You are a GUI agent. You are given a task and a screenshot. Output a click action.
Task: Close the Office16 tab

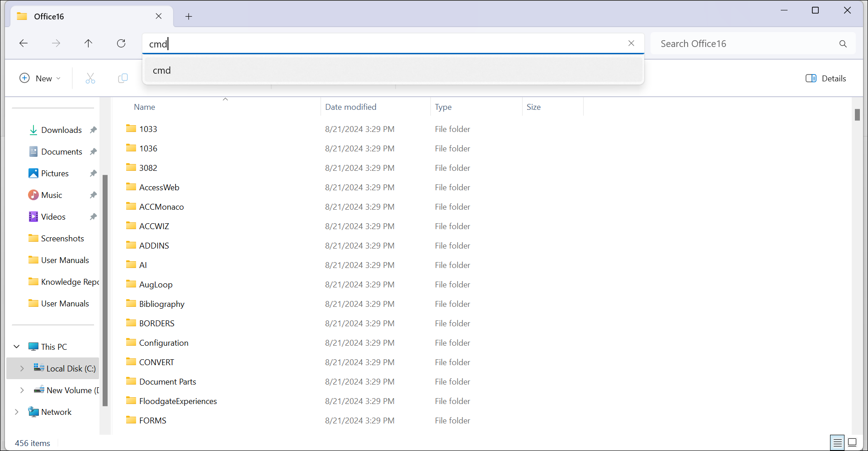[159, 16]
